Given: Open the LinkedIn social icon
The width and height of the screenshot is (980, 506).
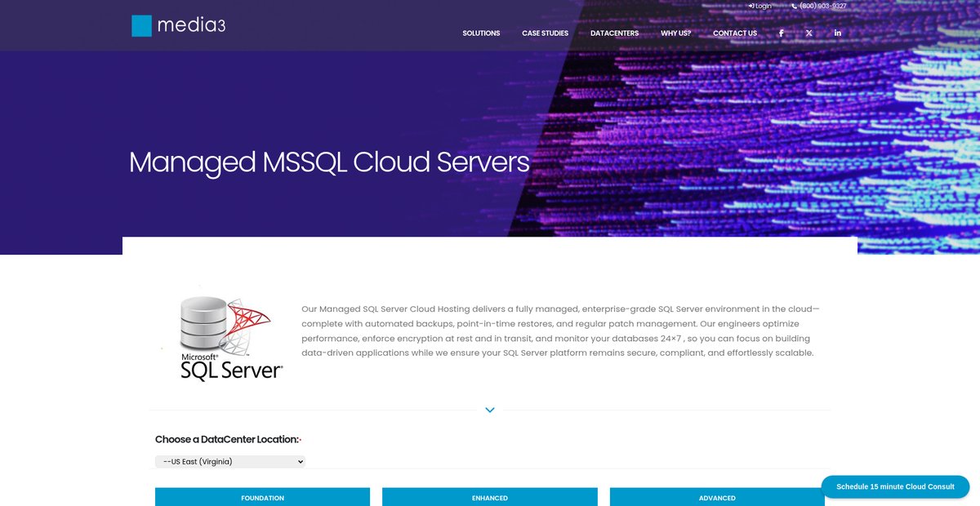Looking at the screenshot, I should click(838, 33).
